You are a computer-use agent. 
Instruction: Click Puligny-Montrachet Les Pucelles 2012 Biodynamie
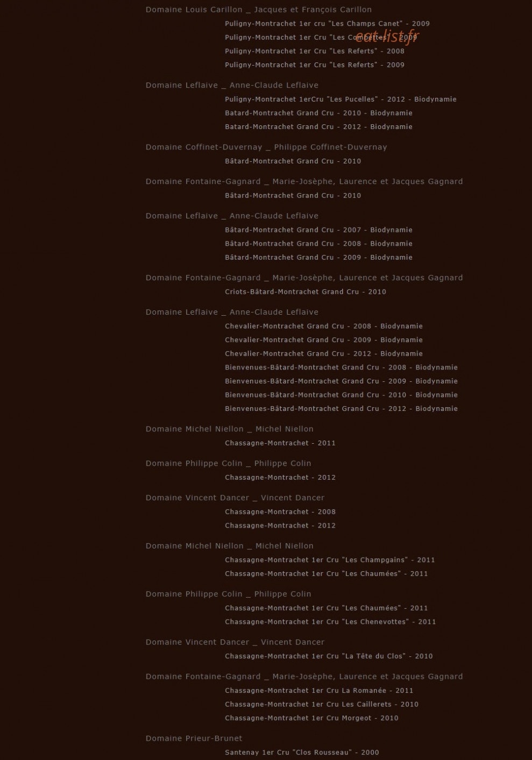pos(341,100)
